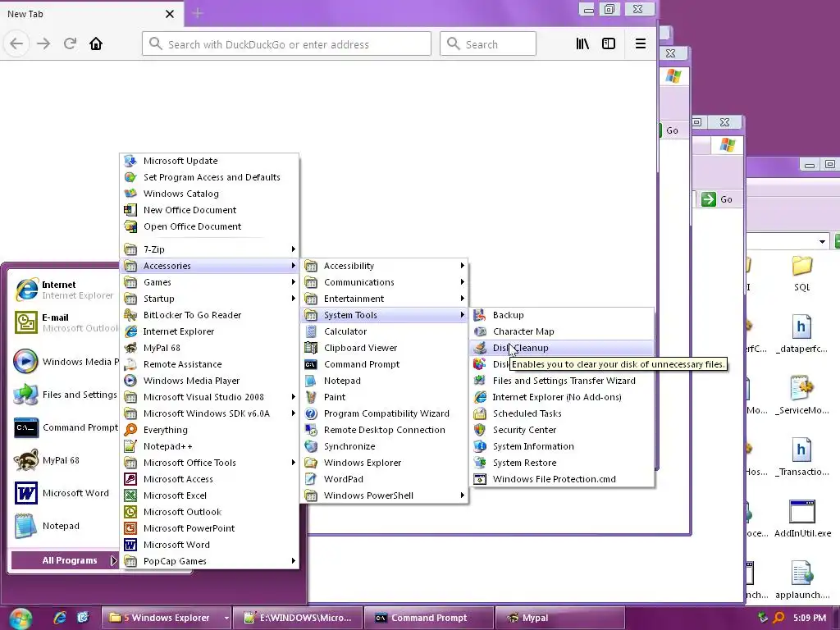Choose Open Office Document
Image resolution: width=840 pixels, height=630 pixels.
pos(209,226)
